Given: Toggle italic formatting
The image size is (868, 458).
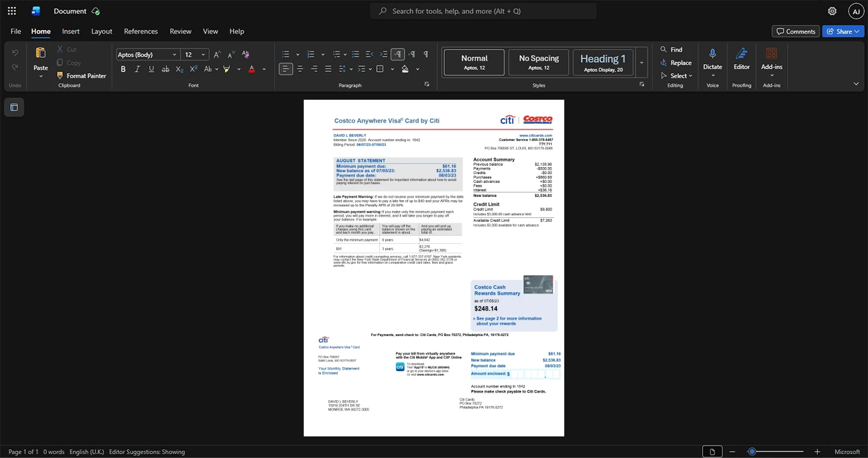Looking at the screenshot, I should (x=137, y=69).
